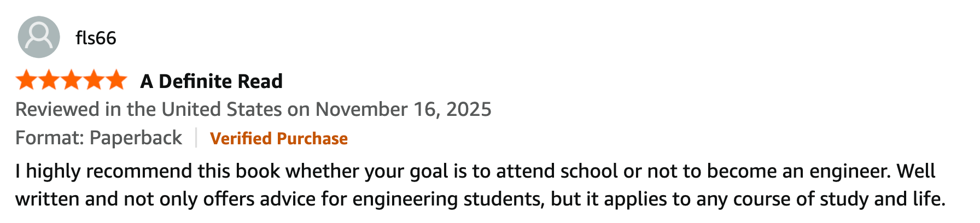This screenshot has height=223, width=980.
Task: Click the second orange rating star
Action: click(49, 81)
